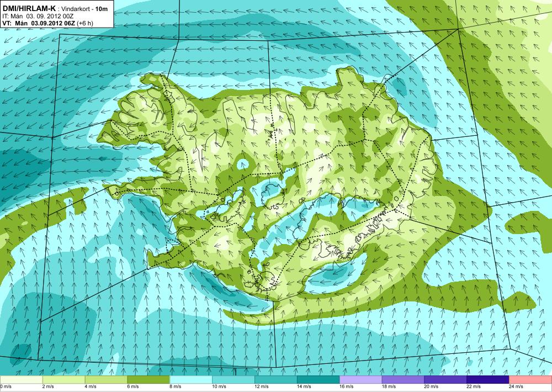Click the legend swatch between 18 and 20 m/s
Screen dimensions: 552x392
pos(403,380)
